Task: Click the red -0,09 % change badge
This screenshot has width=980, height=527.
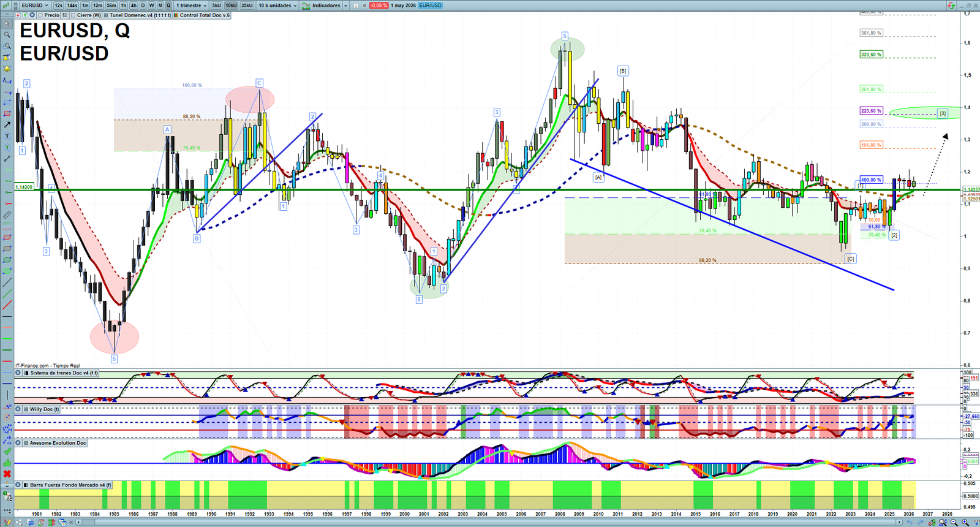Action: click(379, 5)
